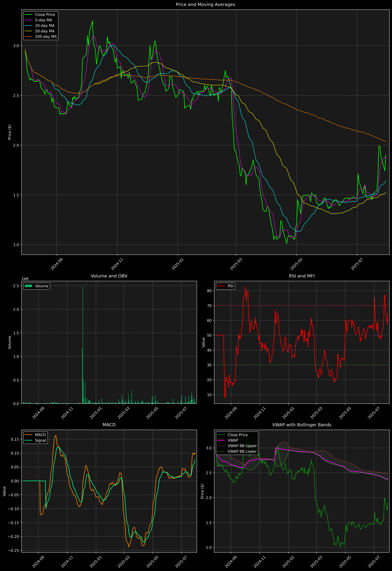Click the 'Volume and OBV' chart title
The width and height of the screenshot is (392, 571).
pos(109,276)
